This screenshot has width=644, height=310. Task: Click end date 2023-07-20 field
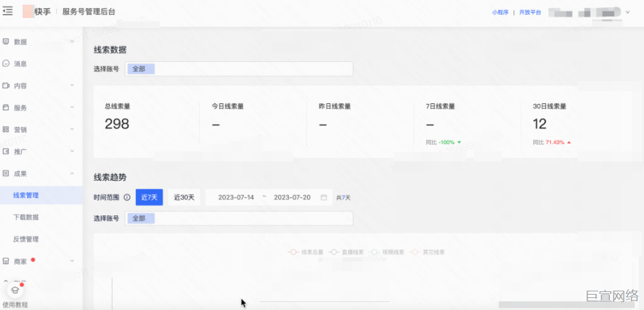[x=292, y=197]
